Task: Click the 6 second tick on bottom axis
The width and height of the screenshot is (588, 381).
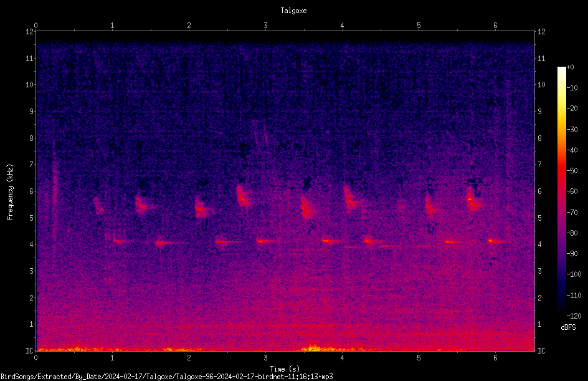Action: click(495, 358)
